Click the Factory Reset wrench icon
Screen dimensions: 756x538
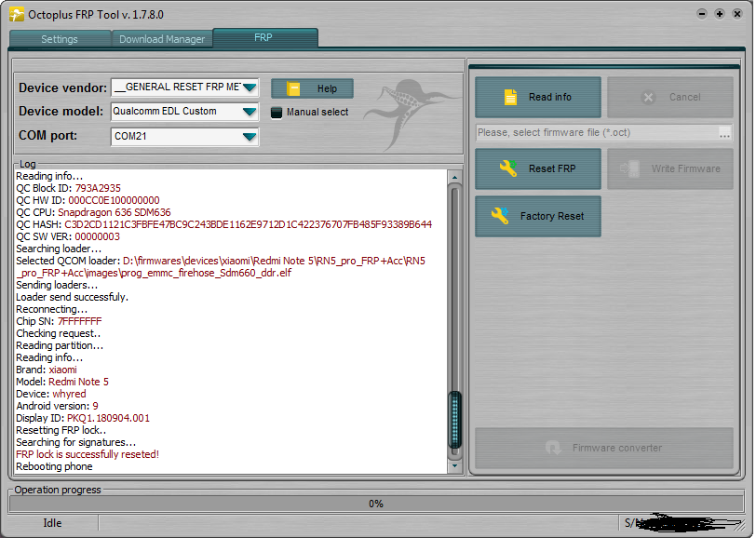(500, 216)
